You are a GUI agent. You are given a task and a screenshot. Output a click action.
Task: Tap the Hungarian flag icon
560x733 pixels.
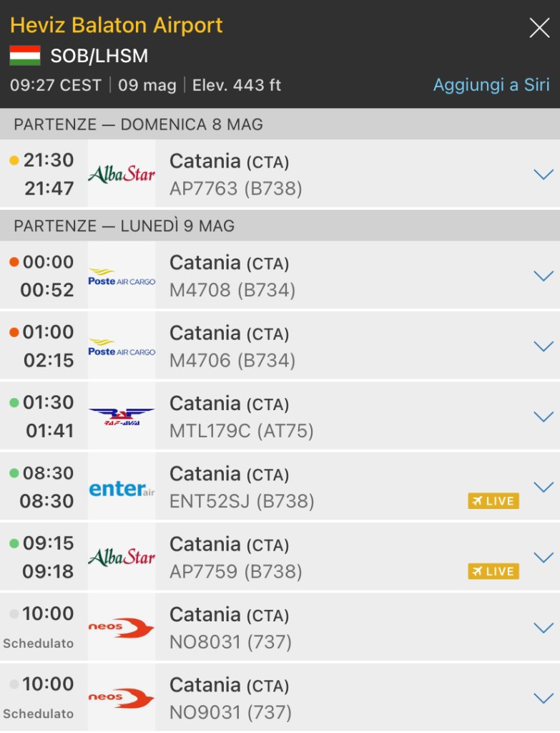point(25,55)
